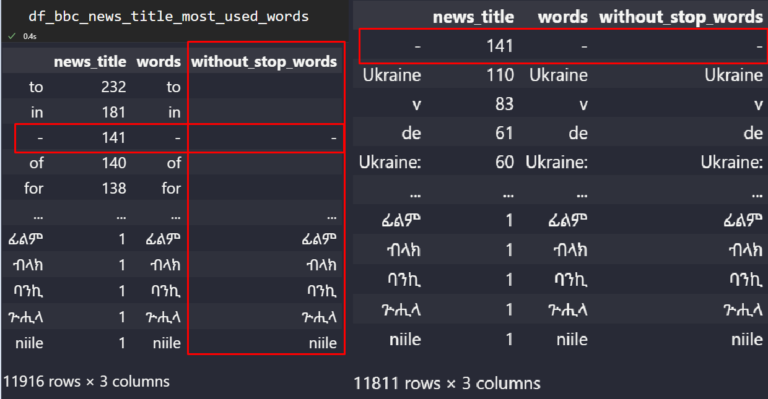
Task: Click the count 83 in the 'v' row
Action: 504,104
